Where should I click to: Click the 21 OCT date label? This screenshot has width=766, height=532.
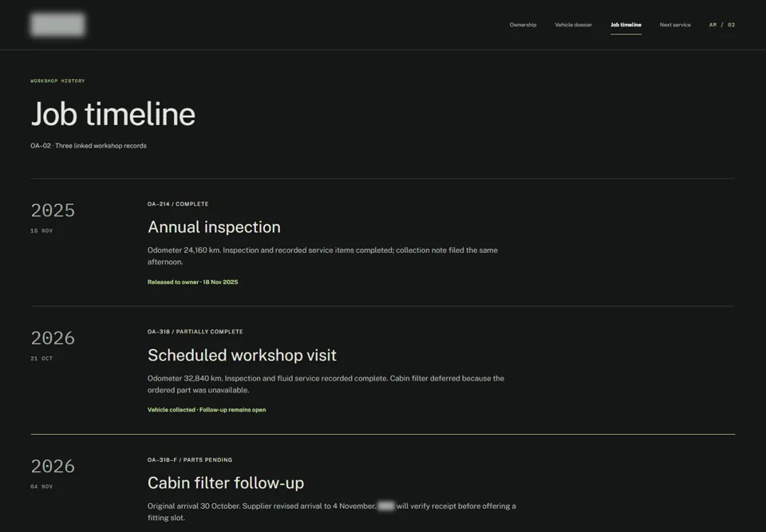tap(41, 359)
